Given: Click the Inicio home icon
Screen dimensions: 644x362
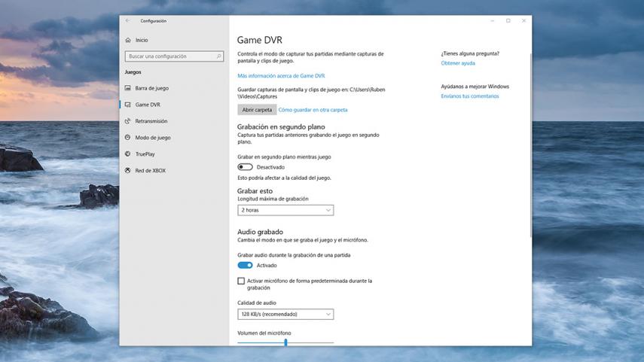Looking at the screenshot, I should [x=128, y=40].
